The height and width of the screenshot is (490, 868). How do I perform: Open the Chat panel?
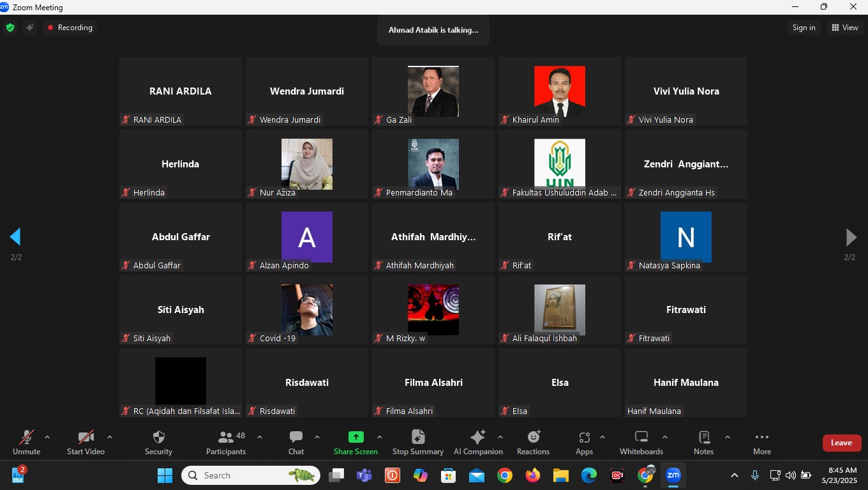pos(296,442)
